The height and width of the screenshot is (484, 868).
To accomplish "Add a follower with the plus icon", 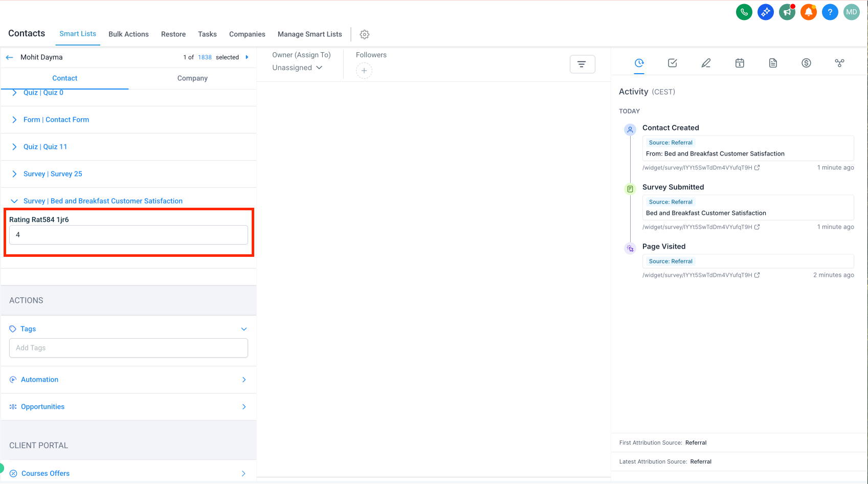I will [364, 71].
